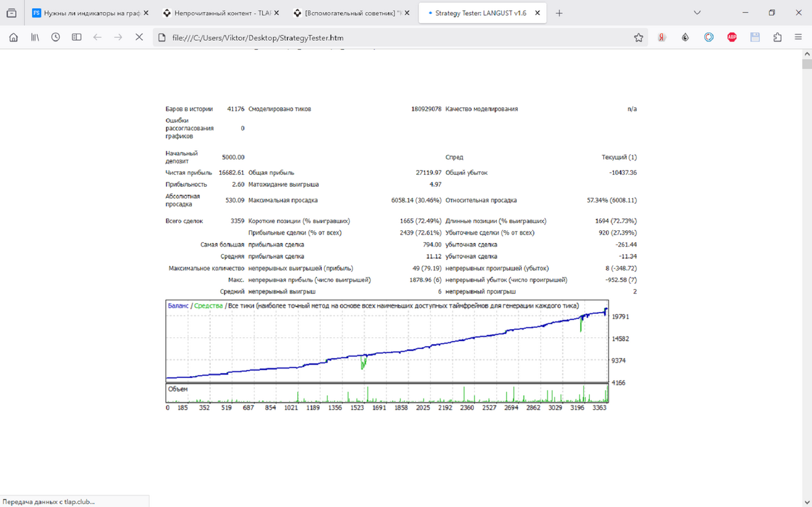
Task: Minimize the Firefox window
Action: (745, 13)
